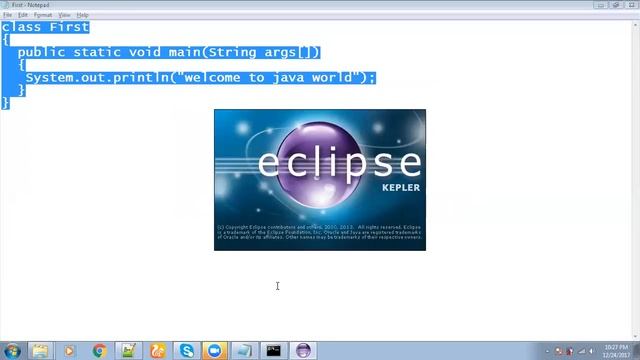Open Skype from the taskbar
640x360 pixels.
187,351
